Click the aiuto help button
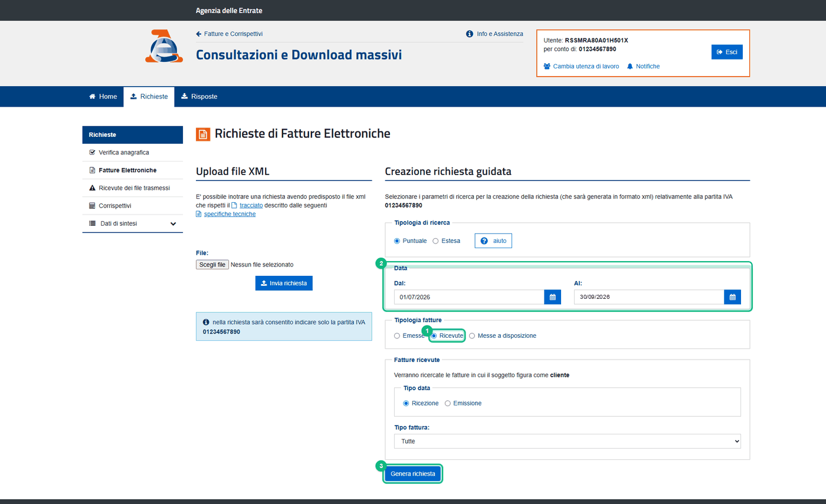Viewport: 826px width, 504px height. tap(493, 241)
